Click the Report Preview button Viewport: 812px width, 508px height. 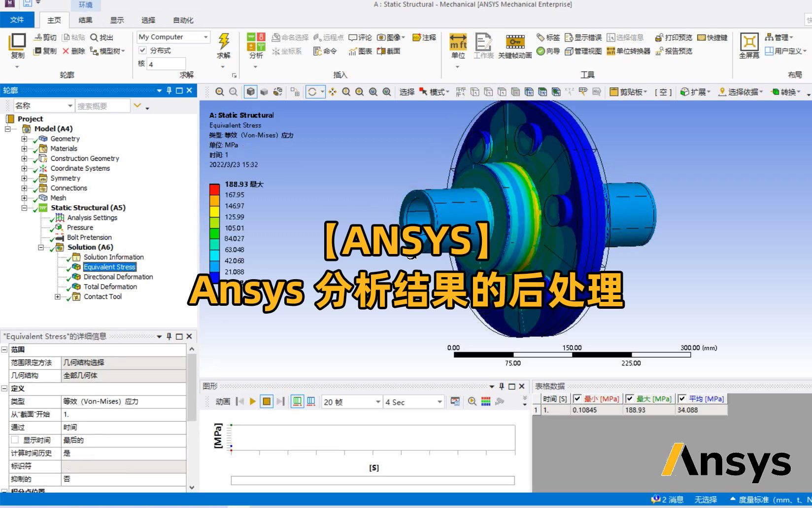(x=674, y=51)
